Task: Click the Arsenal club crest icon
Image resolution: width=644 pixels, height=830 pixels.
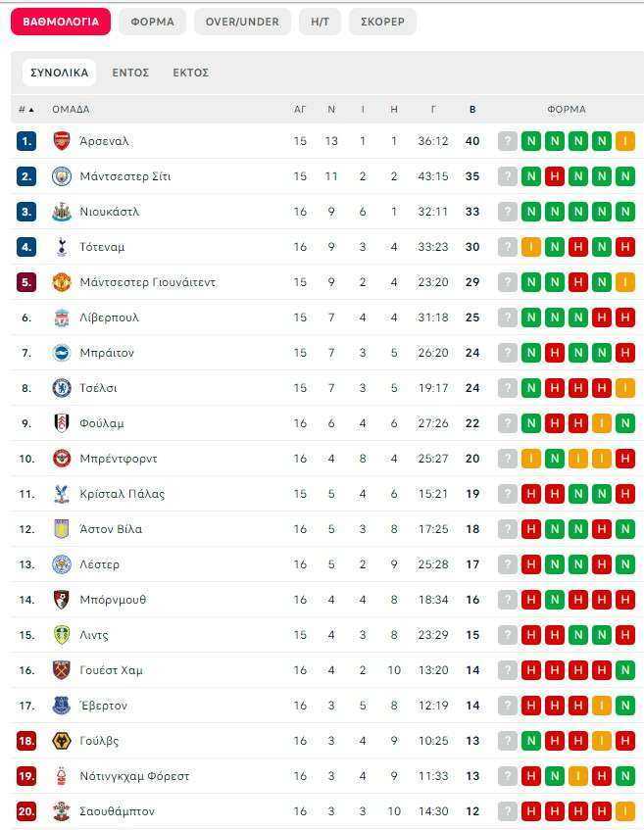Action: [x=62, y=141]
